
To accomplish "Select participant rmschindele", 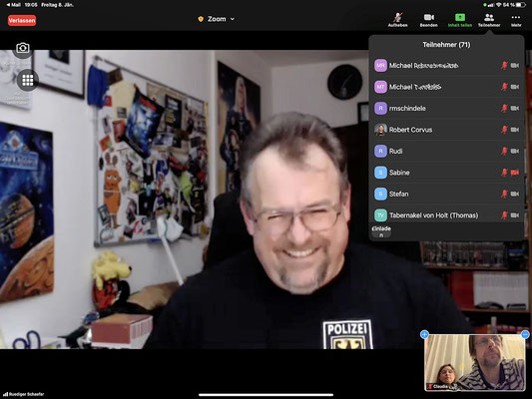I will [x=446, y=108].
